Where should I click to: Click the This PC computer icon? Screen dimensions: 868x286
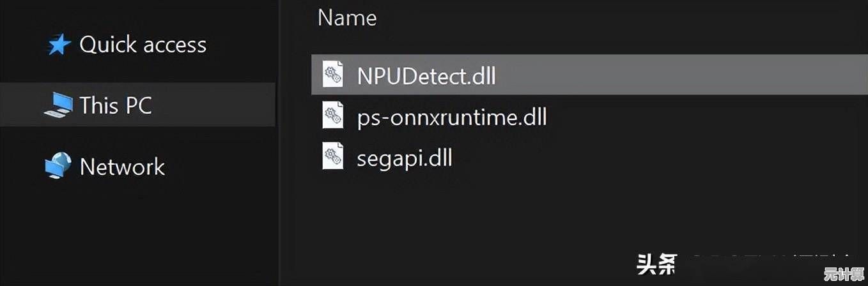(59, 105)
